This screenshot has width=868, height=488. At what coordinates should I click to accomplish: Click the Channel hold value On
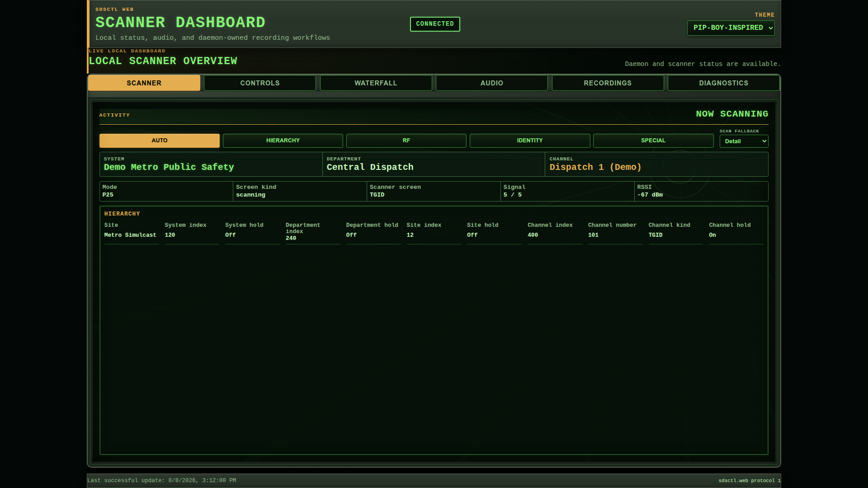point(712,235)
